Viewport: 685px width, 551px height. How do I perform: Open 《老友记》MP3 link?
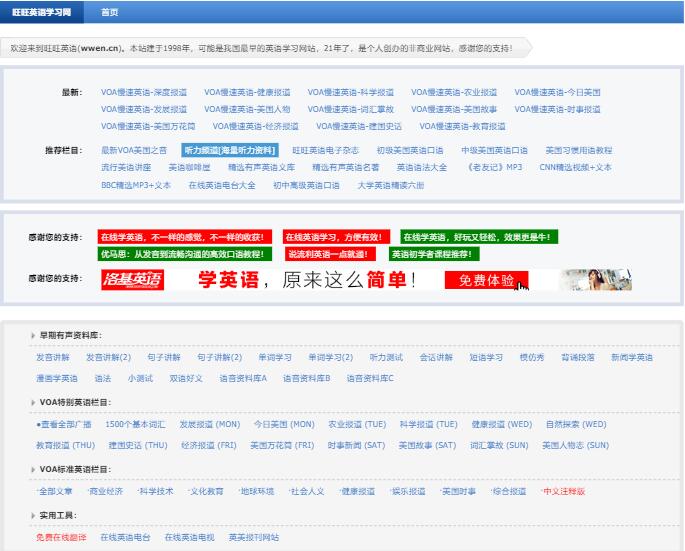click(494, 167)
